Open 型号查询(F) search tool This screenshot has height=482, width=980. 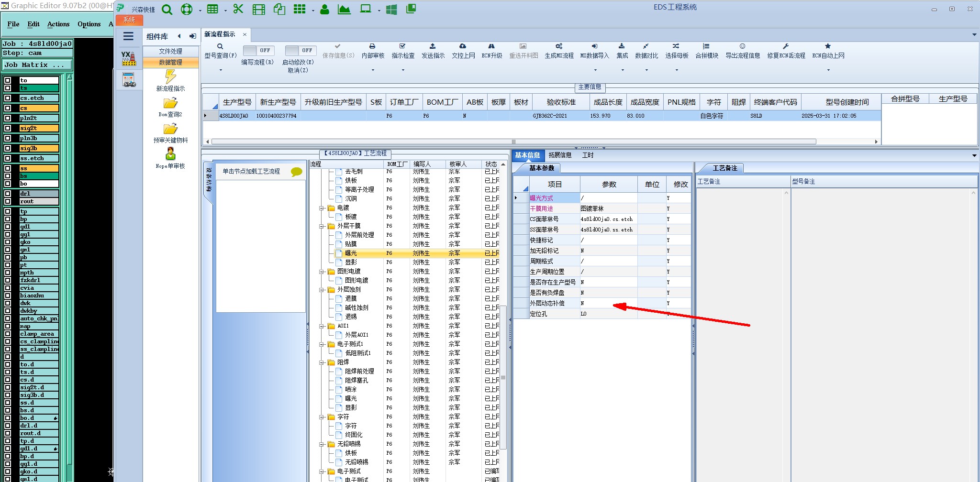(x=220, y=51)
